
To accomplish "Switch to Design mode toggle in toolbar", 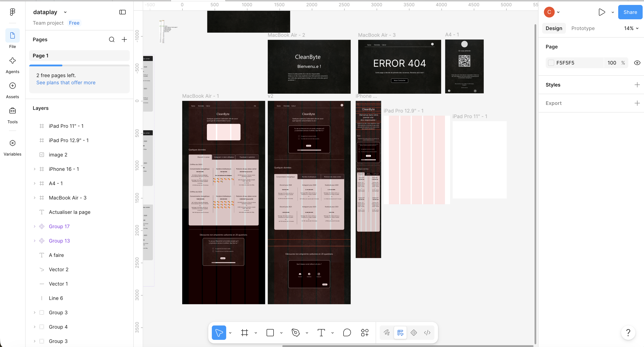I will coord(400,332).
